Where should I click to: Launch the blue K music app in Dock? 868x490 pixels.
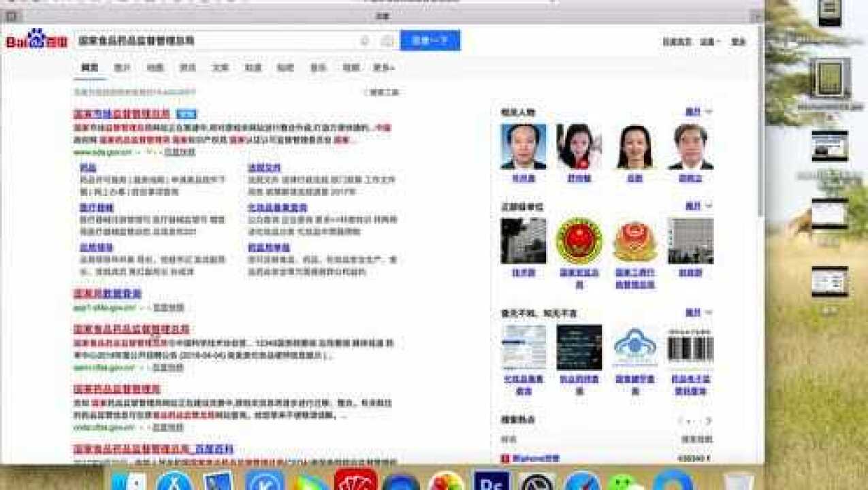pyautogui.click(x=265, y=482)
